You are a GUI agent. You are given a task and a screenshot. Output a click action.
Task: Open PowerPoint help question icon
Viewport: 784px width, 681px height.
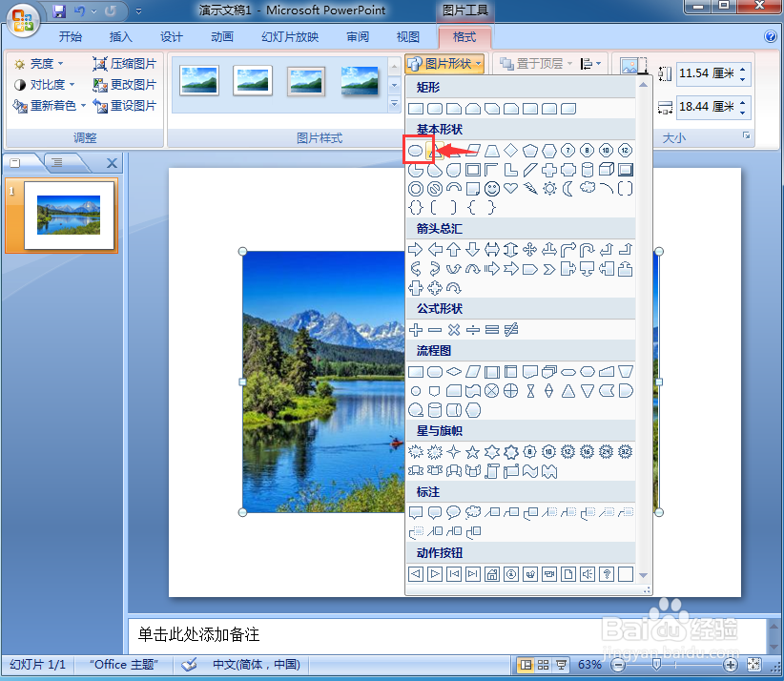tap(770, 36)
